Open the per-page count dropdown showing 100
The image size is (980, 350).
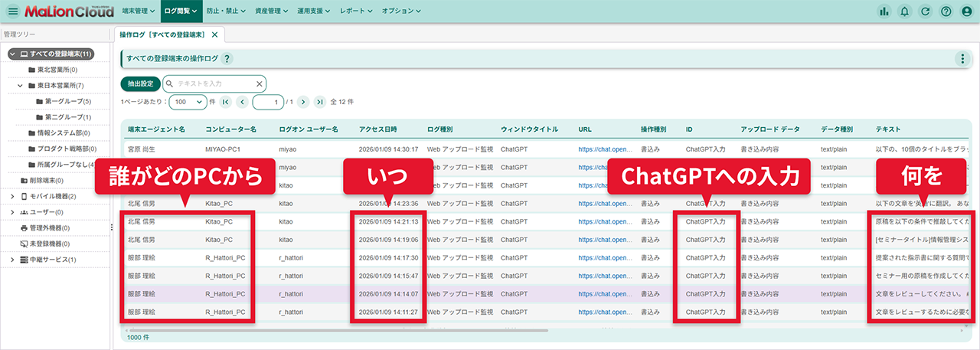coord(188,101)
